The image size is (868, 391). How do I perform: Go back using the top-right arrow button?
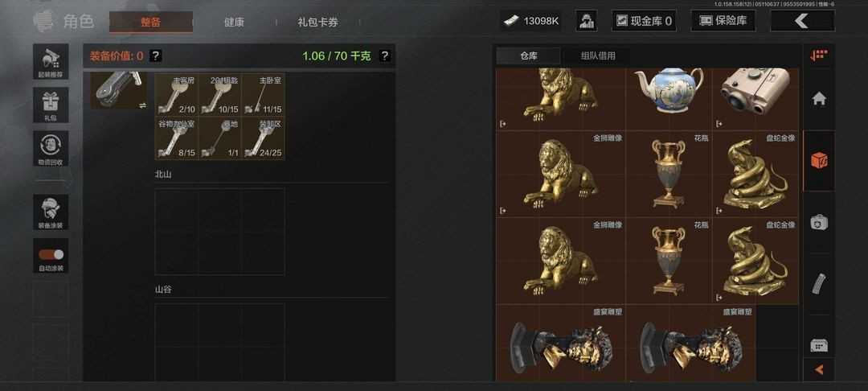(802, 21)
